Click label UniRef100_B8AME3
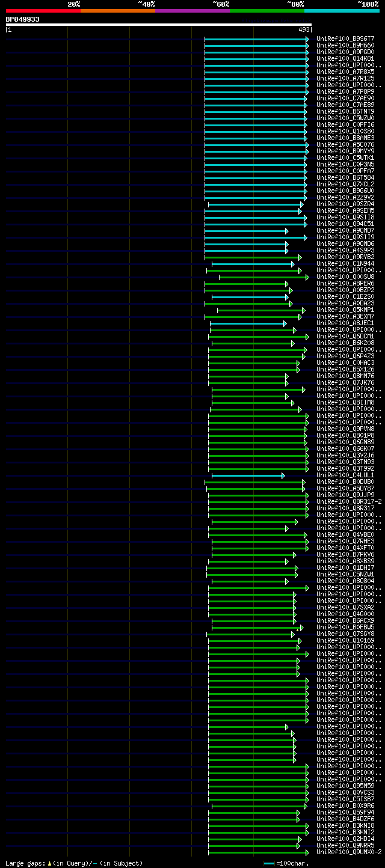Image resolution: width=385 pixels, height=868 pixels. (345, 138)
